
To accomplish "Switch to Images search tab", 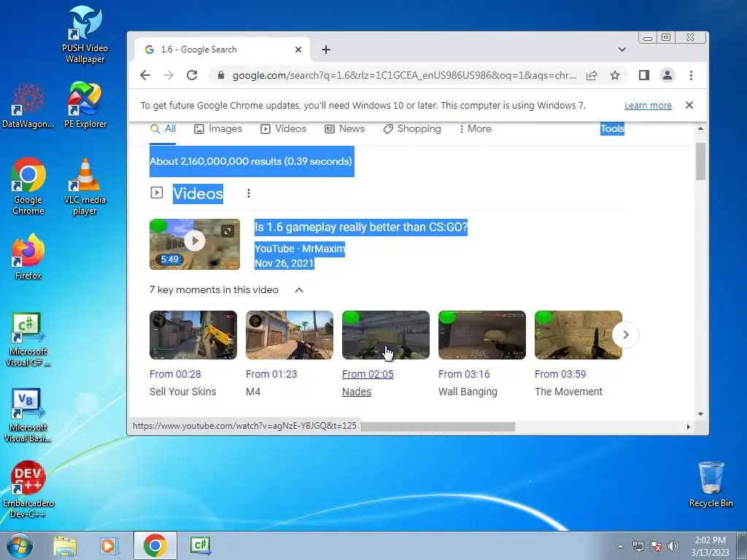I will pyautogui.click(x=218, y=128).
